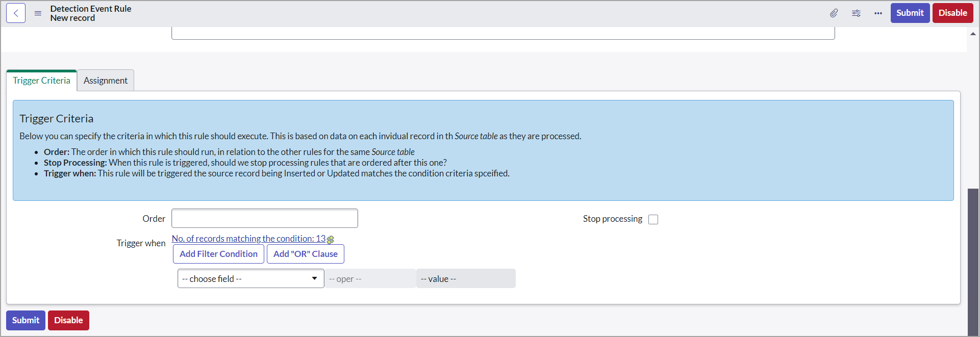
Task: Click the value field in filter
Action: click(466, 278)
